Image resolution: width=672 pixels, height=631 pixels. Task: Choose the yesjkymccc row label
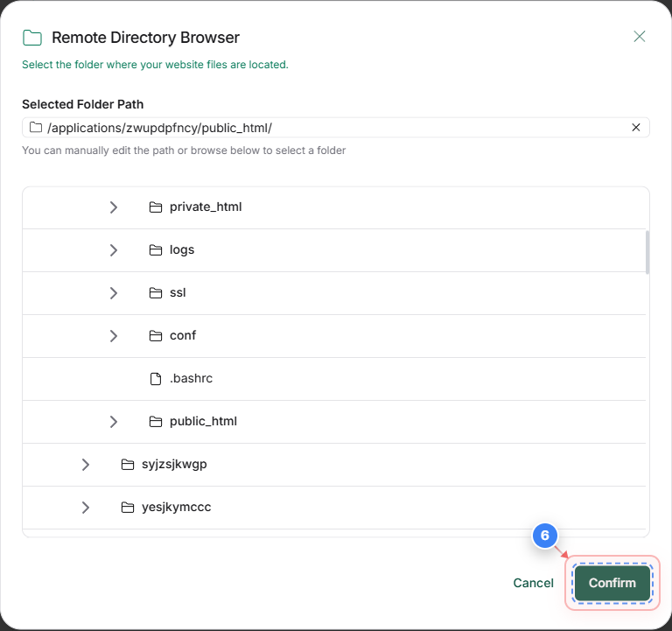click(x=177, y=507)
